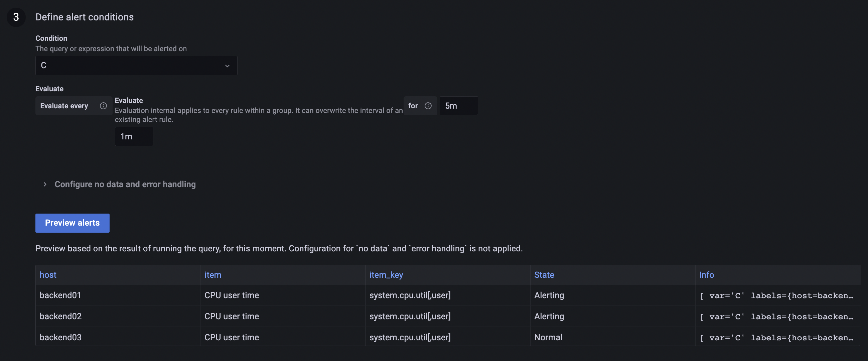Click the Evaluate every 1m input field
The height and width of the screenshot is (361, 868).
click(134, 136)
